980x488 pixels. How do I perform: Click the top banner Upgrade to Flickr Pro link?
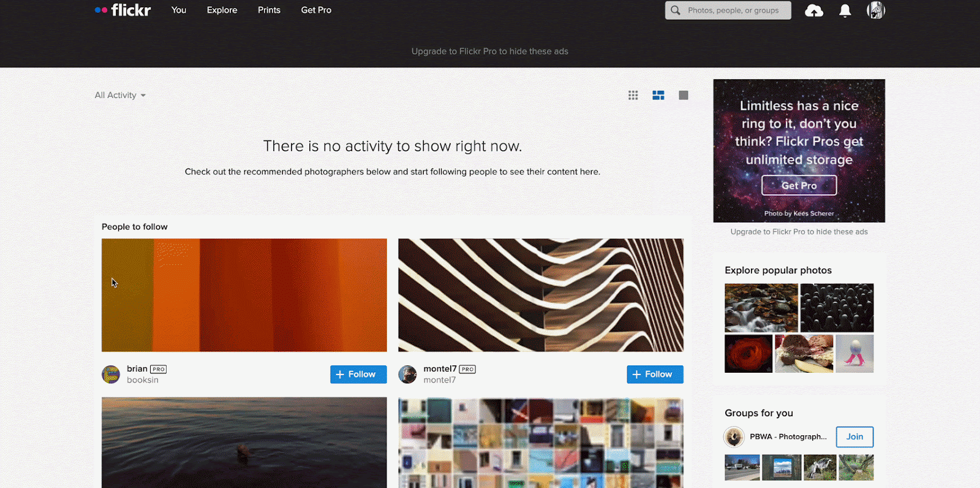[490, 51]
